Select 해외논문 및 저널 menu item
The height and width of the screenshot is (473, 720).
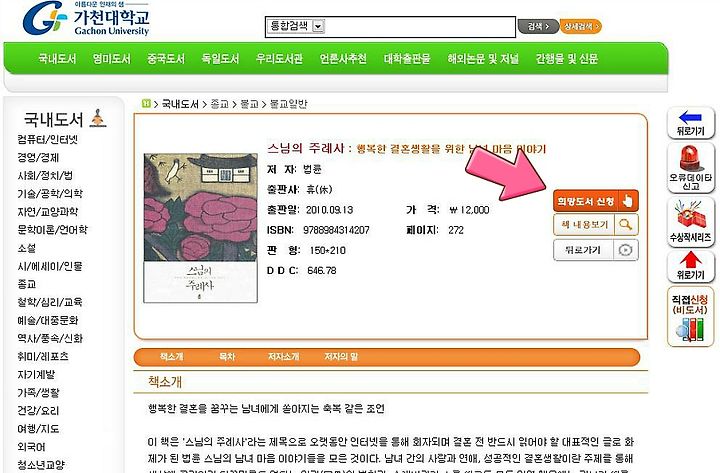coord(483,59)
